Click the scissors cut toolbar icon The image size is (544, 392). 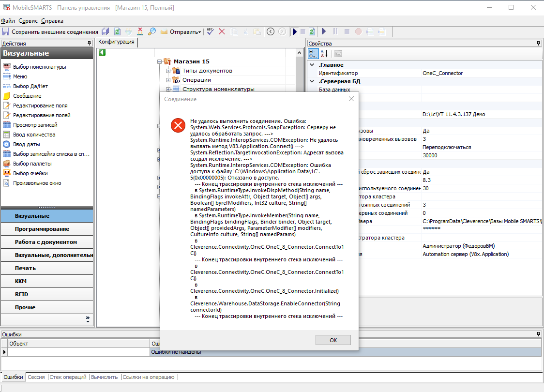pyautogui.click(x=246, y=31)
